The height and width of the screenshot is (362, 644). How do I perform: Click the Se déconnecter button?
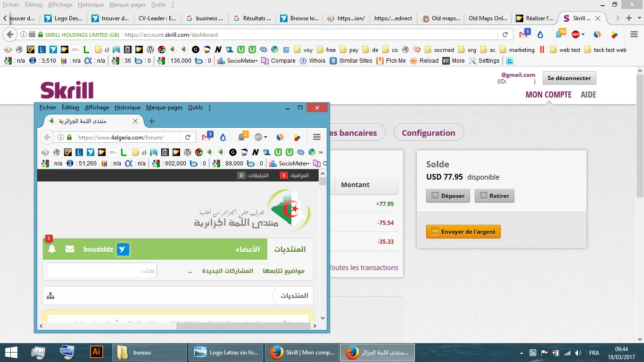(x=569, y=78)
